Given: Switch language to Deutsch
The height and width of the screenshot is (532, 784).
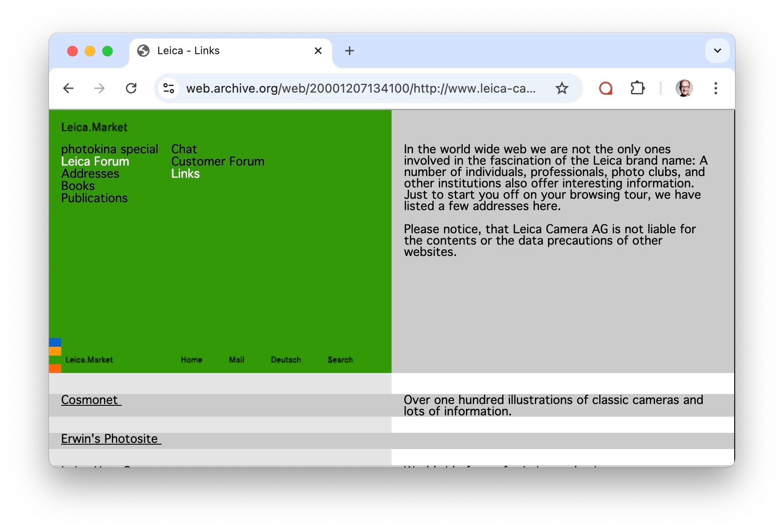Looking at the screenshot, I should [x=286, y=360].
